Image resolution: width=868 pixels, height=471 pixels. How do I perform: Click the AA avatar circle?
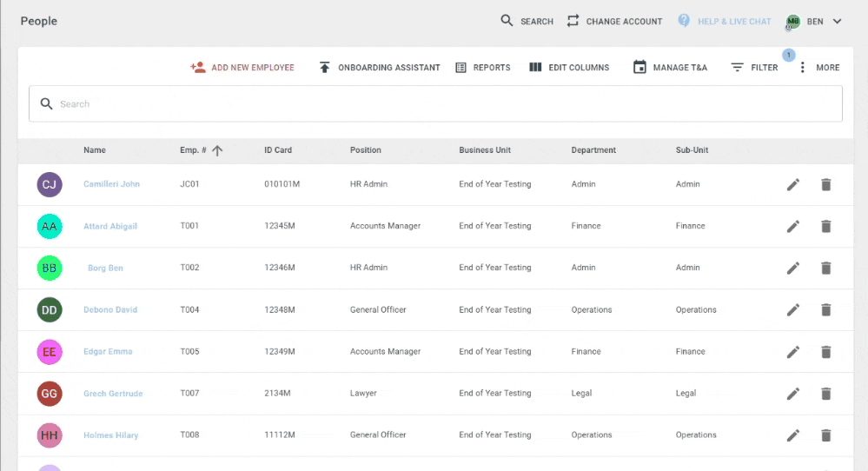[50, 226]
